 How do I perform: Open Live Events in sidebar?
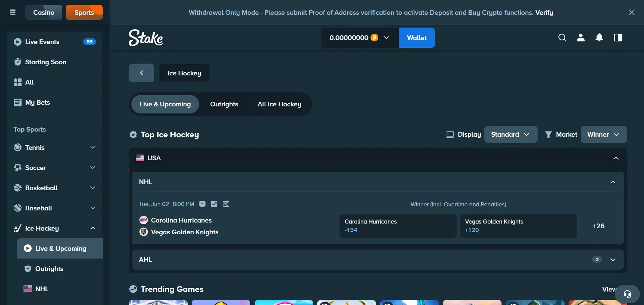[55, 42]
